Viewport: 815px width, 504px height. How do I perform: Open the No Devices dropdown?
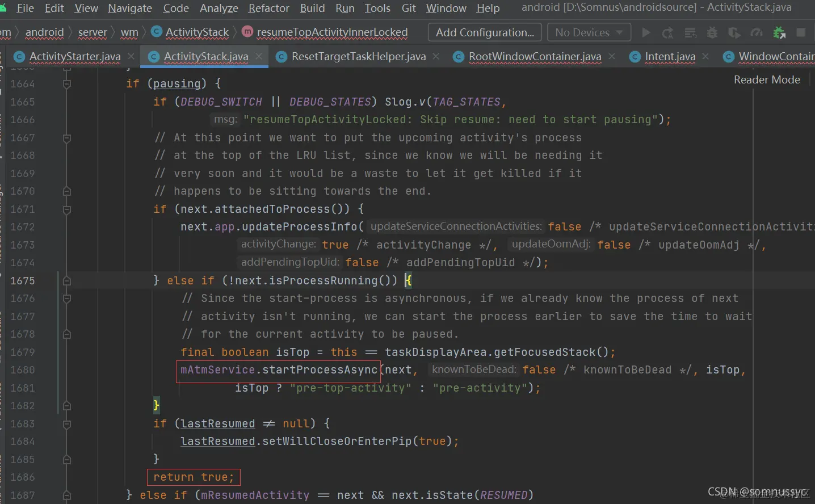[x=589, y=32]
